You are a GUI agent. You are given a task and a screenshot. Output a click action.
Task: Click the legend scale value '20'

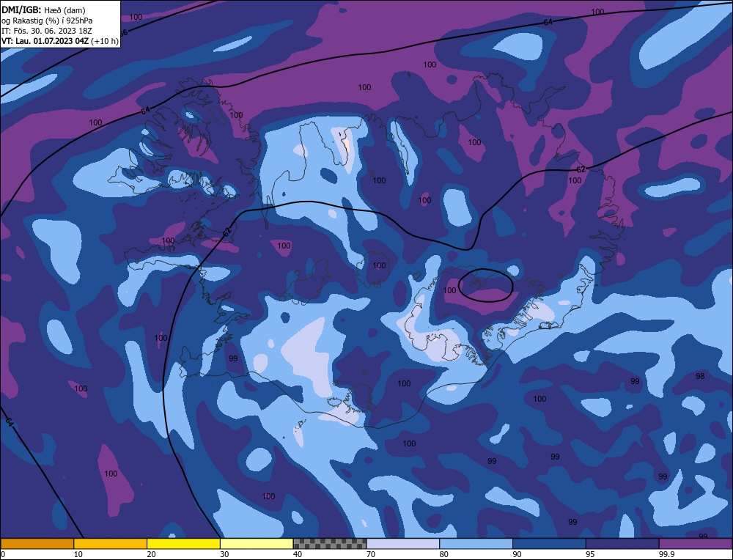click(x=152, y=554)
